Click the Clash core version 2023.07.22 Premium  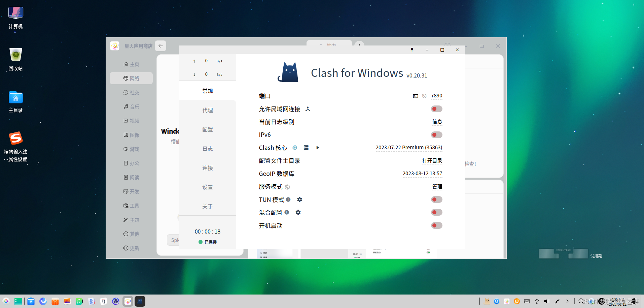point(409,148)
